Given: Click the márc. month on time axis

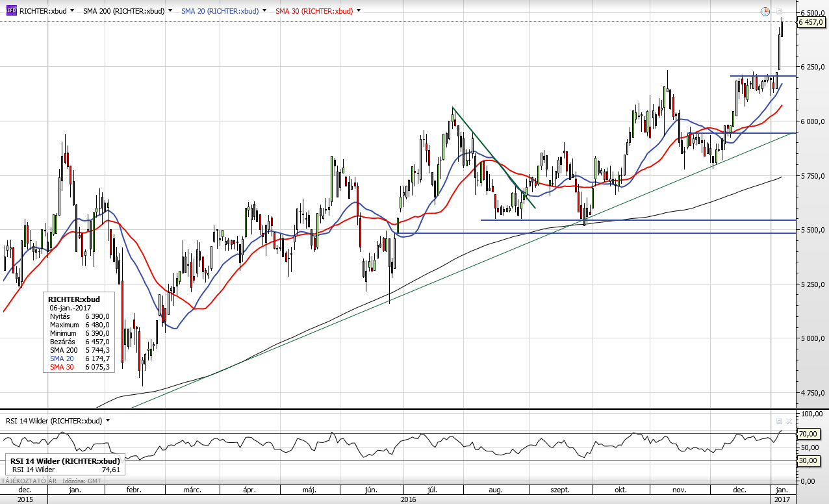Looking at the screenshot, I should point(193,490).
